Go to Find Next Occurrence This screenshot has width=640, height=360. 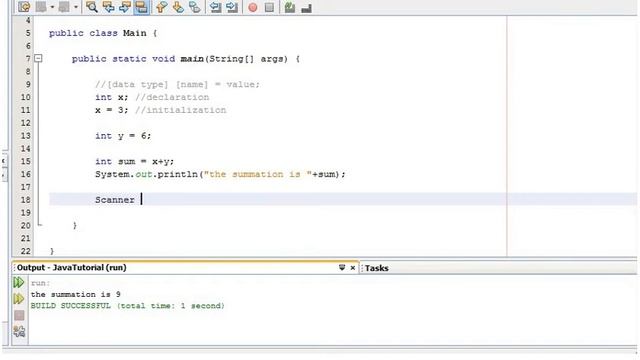click(x=125, y=7)
